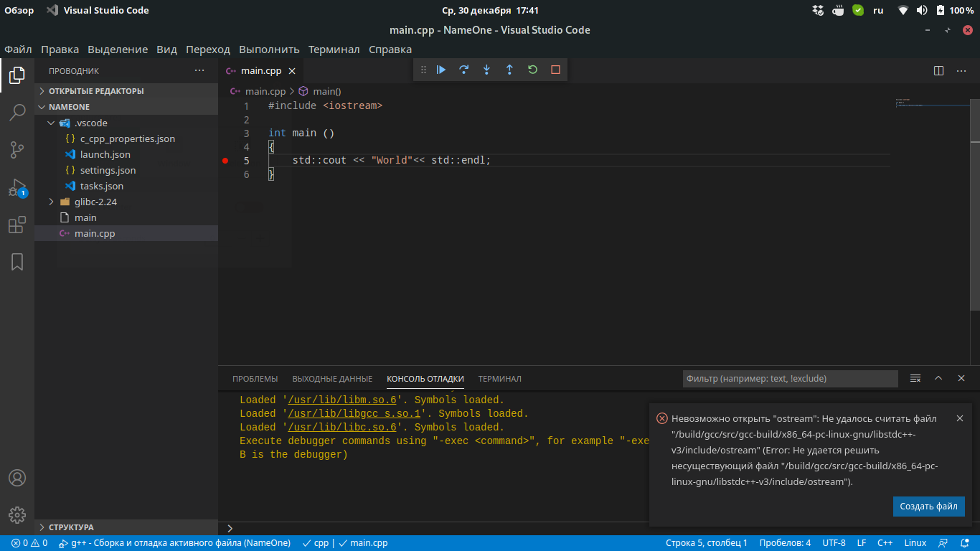Open the Selection menu
980x551 pixels.
(118, 50)
